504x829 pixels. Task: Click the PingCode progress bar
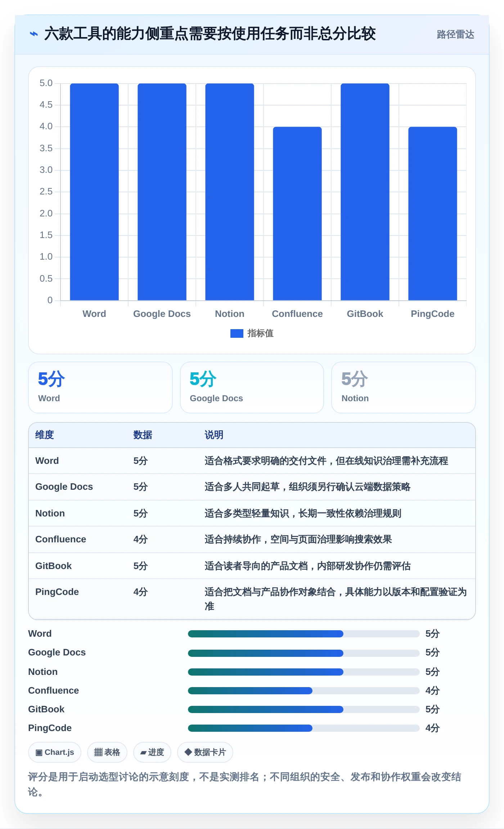coord(304,728)
